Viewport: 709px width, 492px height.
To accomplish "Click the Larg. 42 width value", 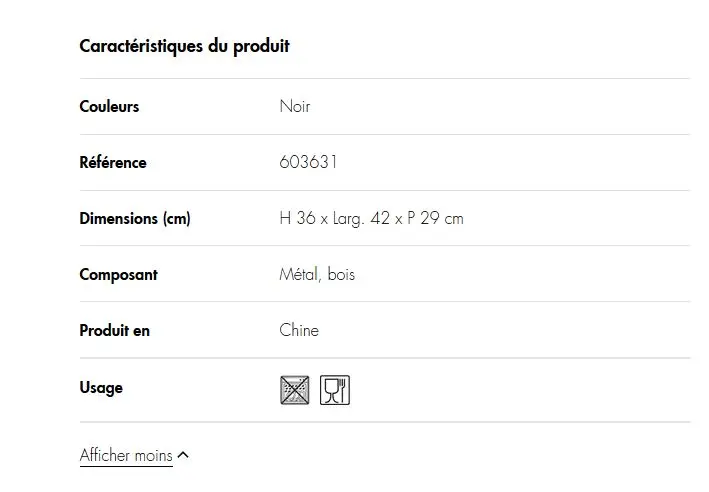I will pyautogui.click(x=361, y=219).
